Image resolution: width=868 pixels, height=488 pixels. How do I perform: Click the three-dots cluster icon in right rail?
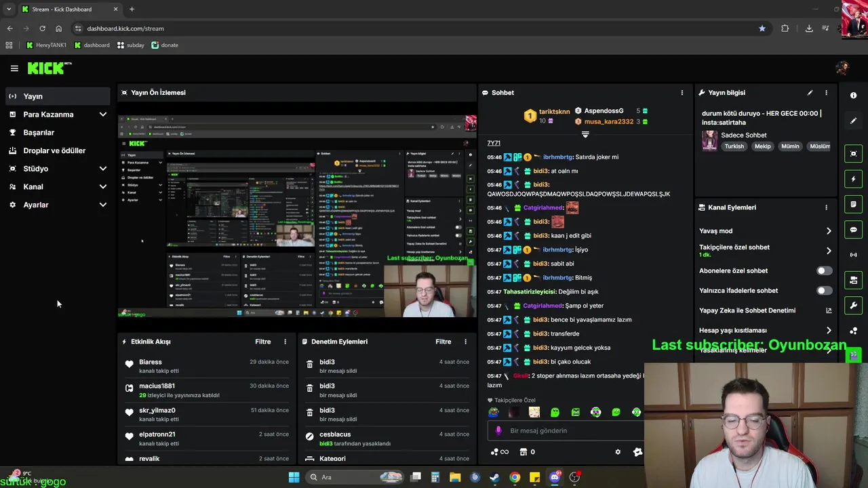pyautogui.click(x=853, y=330)
